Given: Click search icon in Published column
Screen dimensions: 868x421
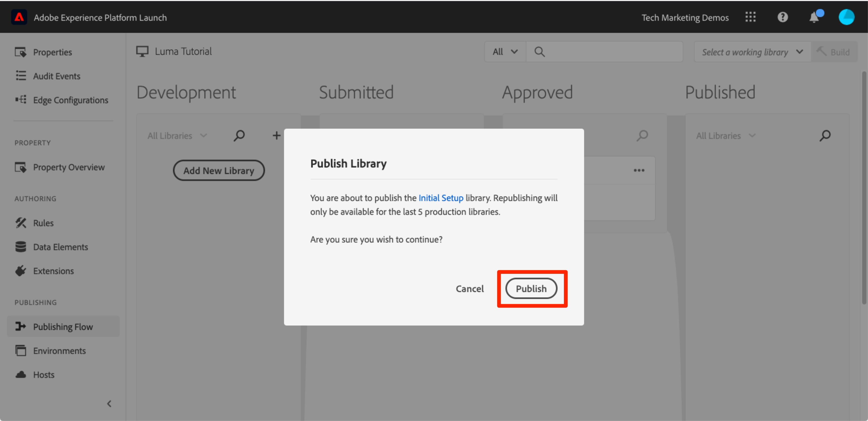Looking at the screenshot, I should coord(825,135).
